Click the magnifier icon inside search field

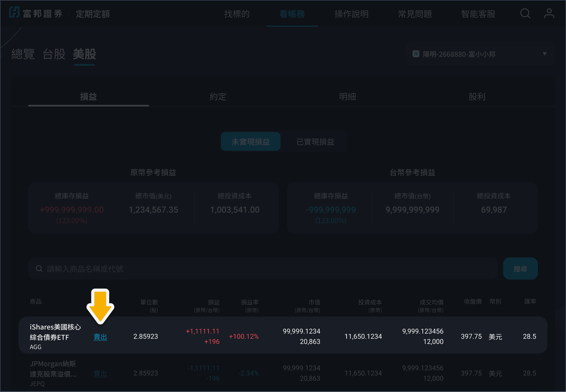(39, 269)
